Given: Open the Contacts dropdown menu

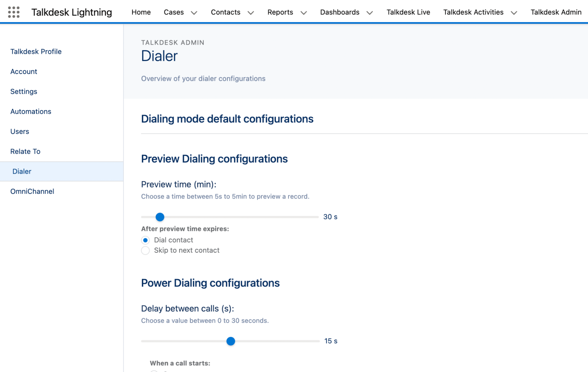Looking at the screenshot, I should click(250, 13).
